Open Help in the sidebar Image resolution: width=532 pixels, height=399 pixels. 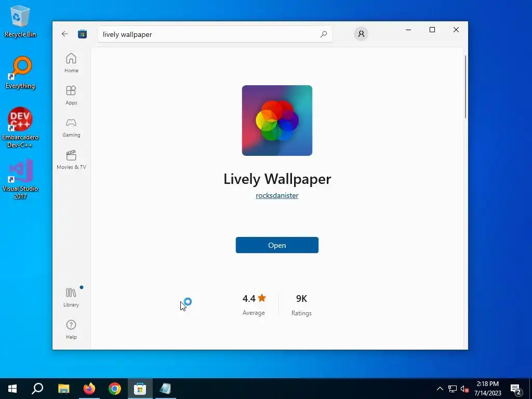pos(71,329)
